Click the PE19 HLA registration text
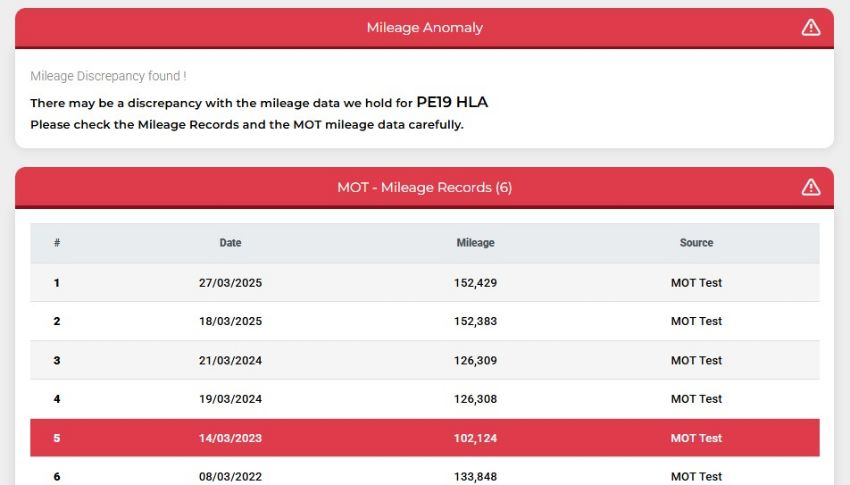 click(452, 102)
